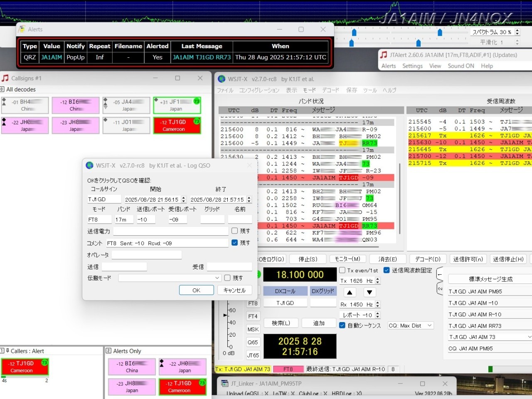The image size is (532, 399).
Task: Click the 送信電力 input field
Action: pos(170,231)
